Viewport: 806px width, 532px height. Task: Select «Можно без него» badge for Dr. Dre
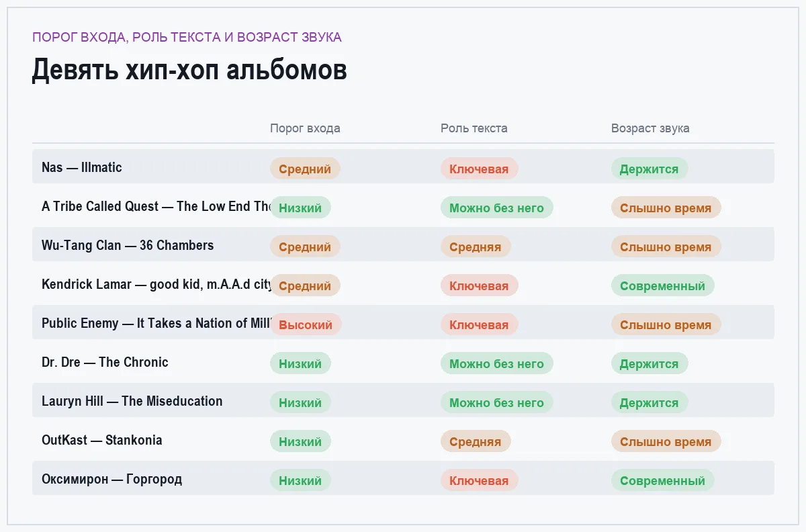point(497,363)
